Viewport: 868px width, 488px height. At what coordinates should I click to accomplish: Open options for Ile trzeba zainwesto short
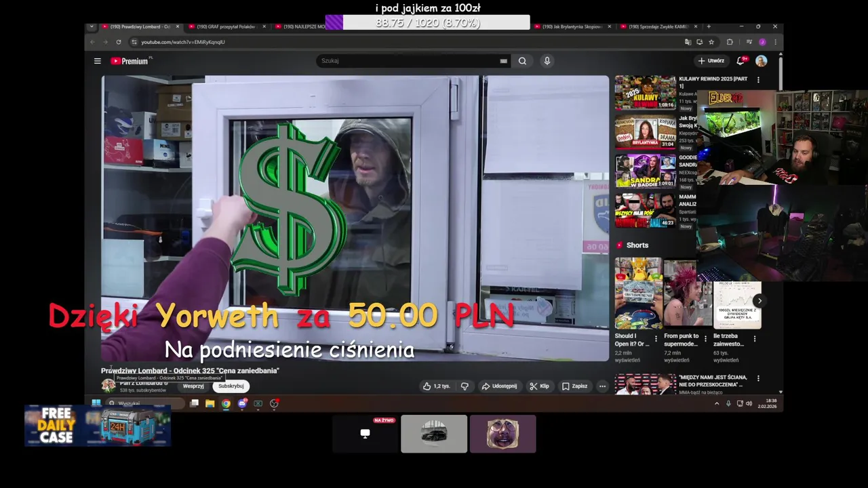pos(754,338)
